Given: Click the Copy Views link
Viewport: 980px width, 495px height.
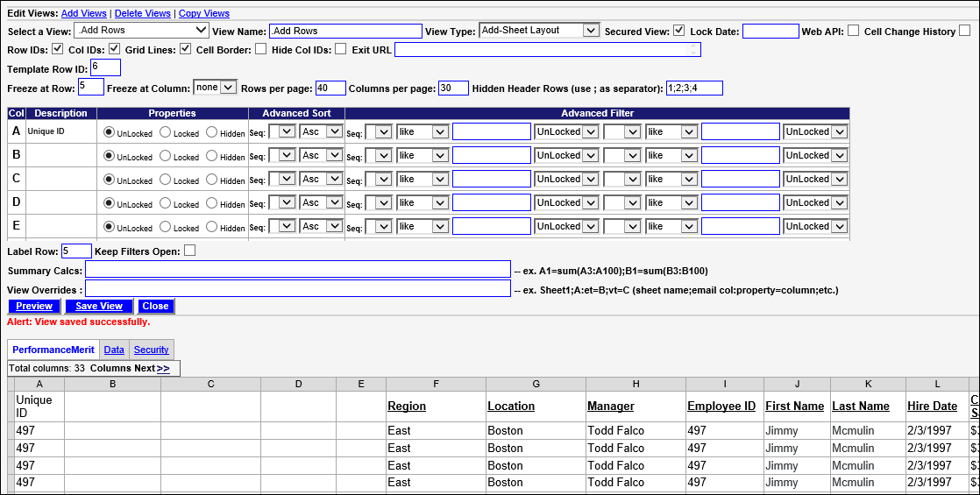Looking at the screenshot, I should [204, 13].
